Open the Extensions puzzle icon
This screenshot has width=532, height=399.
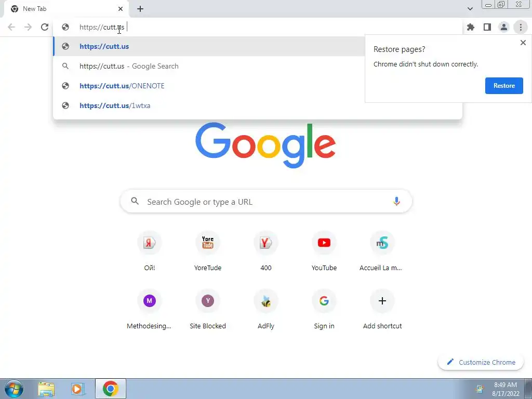tap(471, 27)
